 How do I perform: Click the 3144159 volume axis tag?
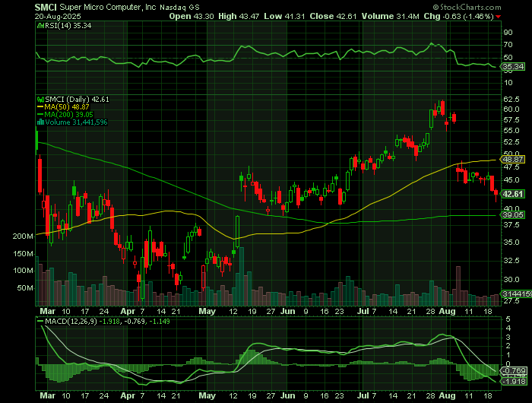point(517,294)
